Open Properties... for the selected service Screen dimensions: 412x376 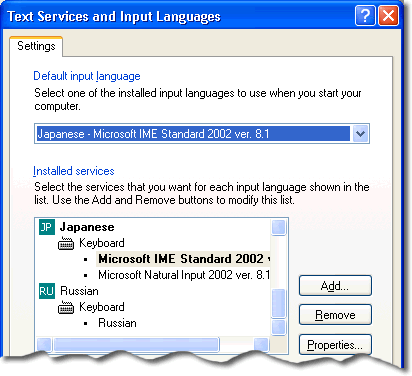[x=335, y=345]
